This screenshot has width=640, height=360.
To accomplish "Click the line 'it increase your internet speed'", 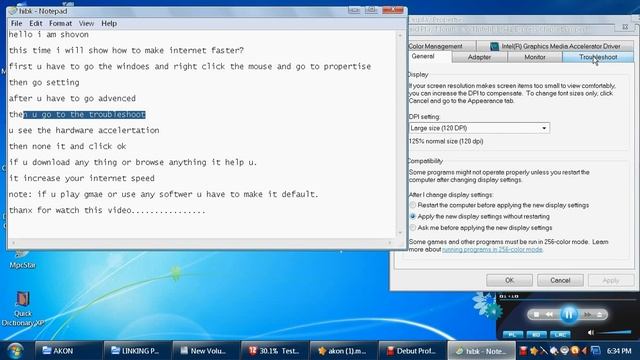I will click(82, 178).
